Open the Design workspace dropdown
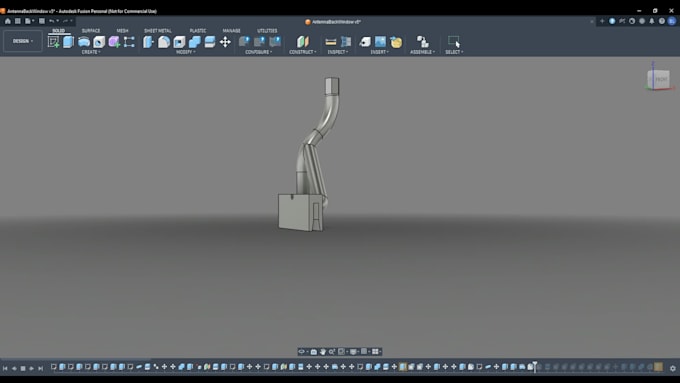Viewport: 680px width, 383px height. point(23,41)
